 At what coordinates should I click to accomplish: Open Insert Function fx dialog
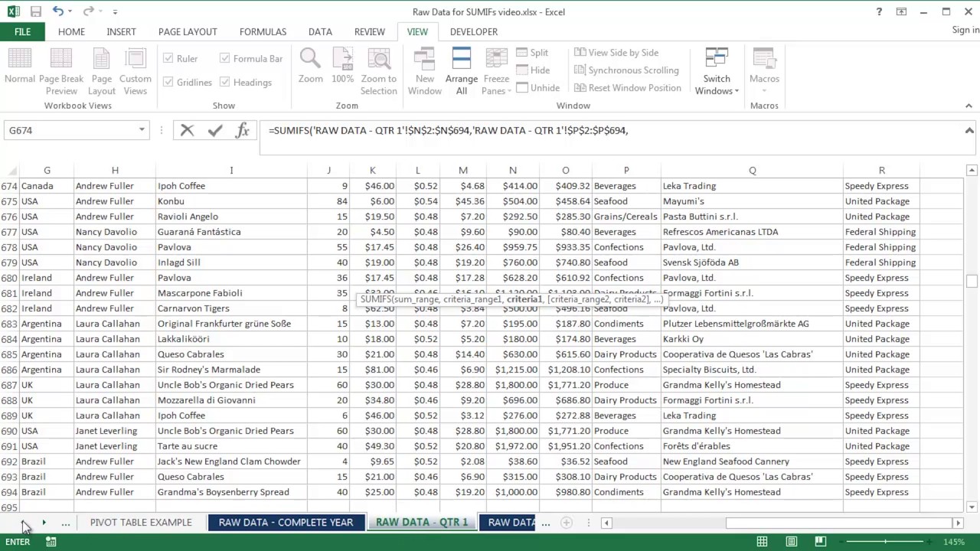click(x=243, y=131)
